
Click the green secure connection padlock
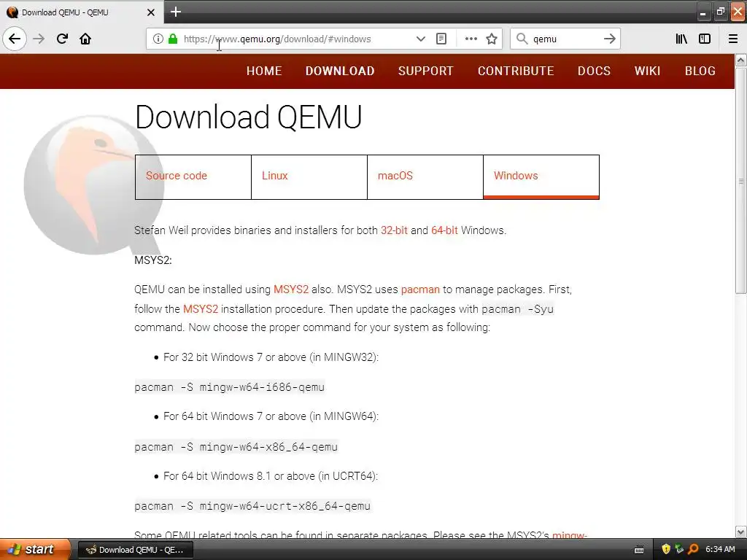[173, 39]
